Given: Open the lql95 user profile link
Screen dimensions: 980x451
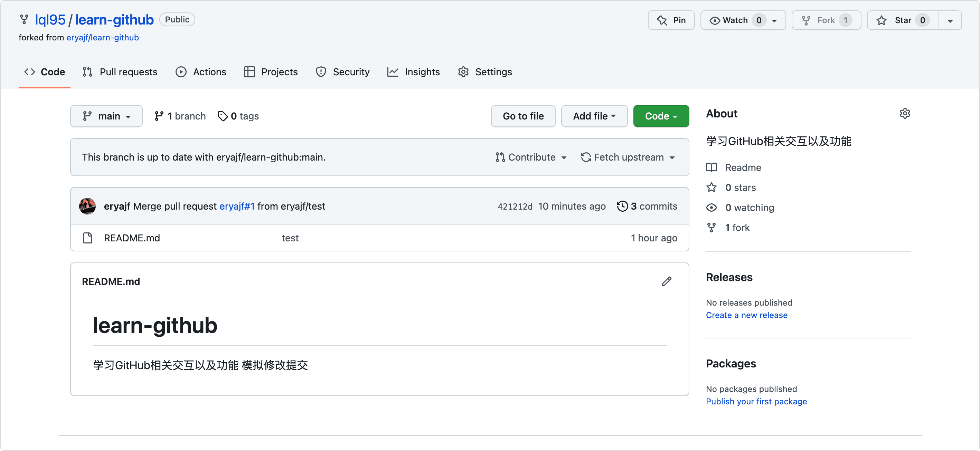Looking at the screenshot, I should (50, 19).
